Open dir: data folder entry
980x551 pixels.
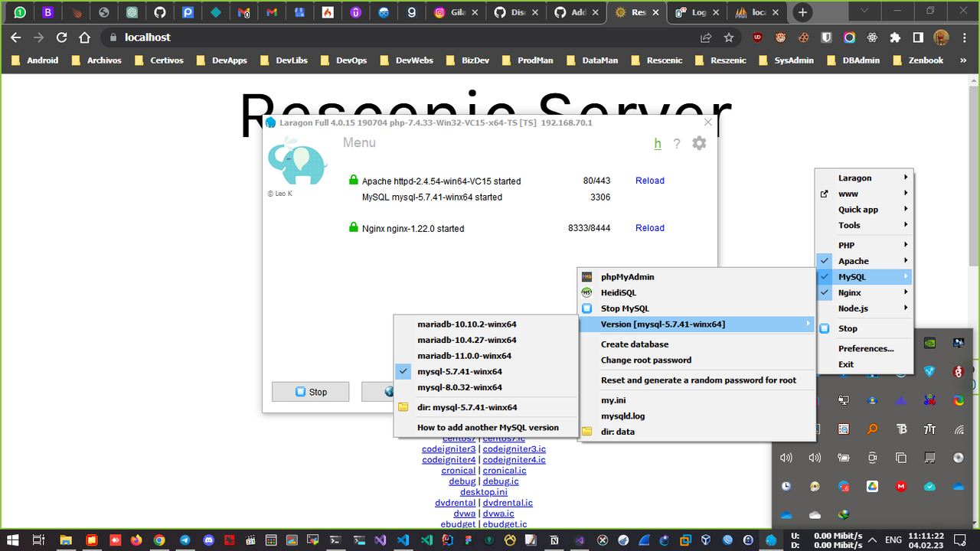pyautogui.click(x=695, y=432)
